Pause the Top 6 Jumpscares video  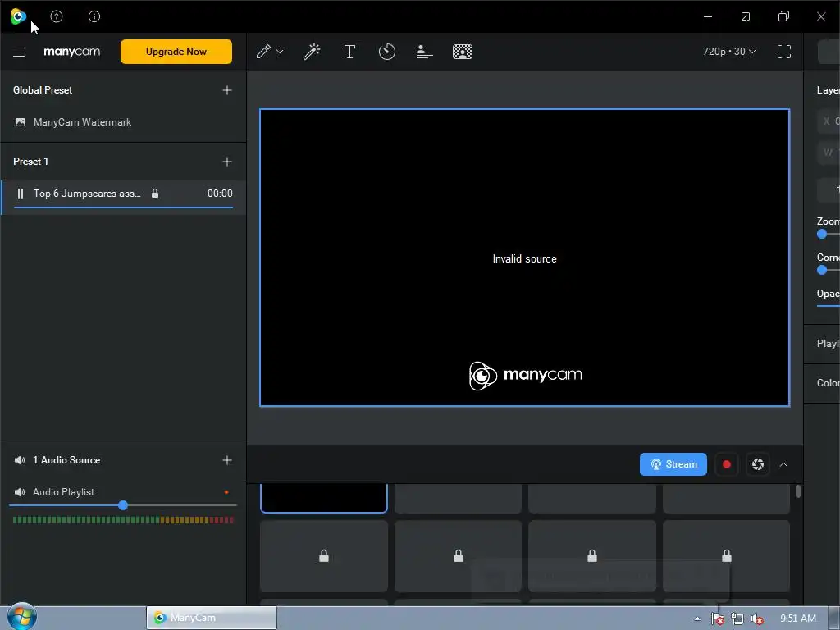coord(21,194)
